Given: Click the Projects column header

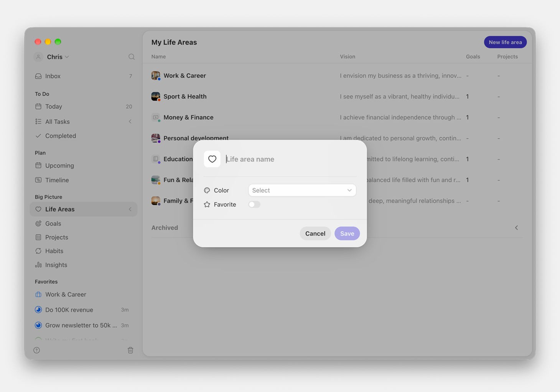Looking at the screenshot, I should (507, 56).
